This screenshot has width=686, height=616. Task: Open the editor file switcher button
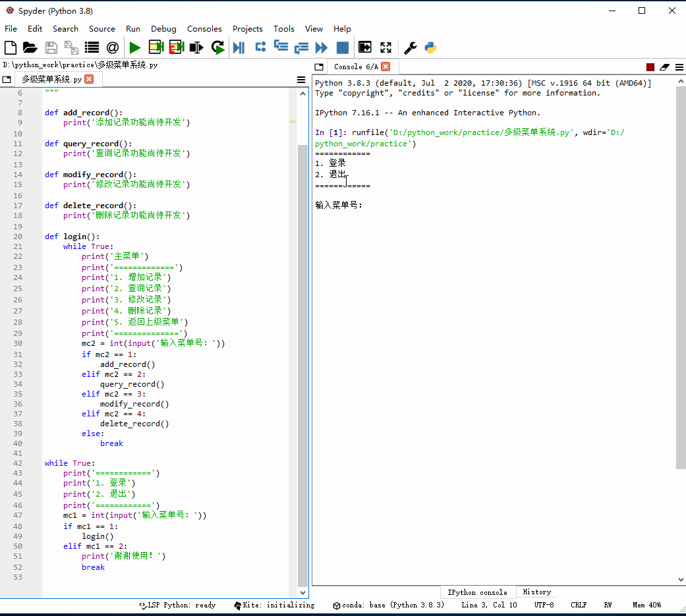(x=7, y=80)
